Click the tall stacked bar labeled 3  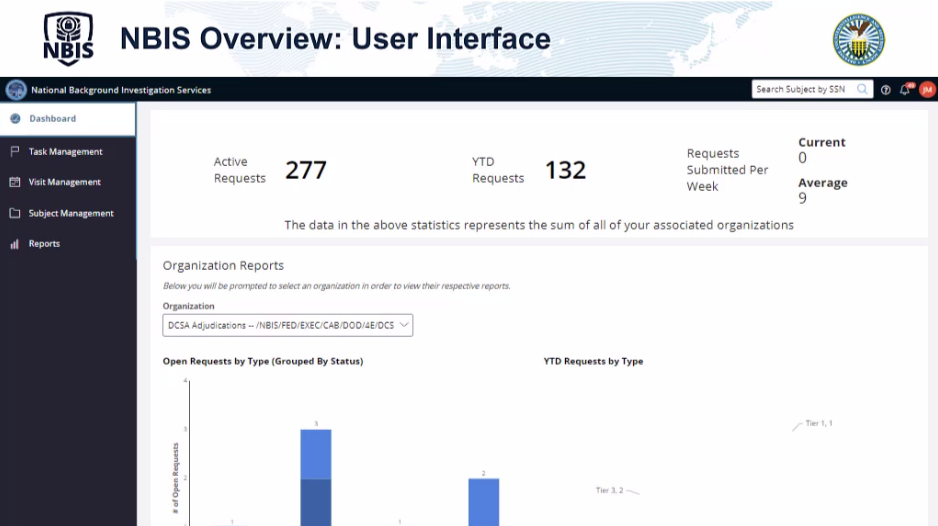coord(316,478)
